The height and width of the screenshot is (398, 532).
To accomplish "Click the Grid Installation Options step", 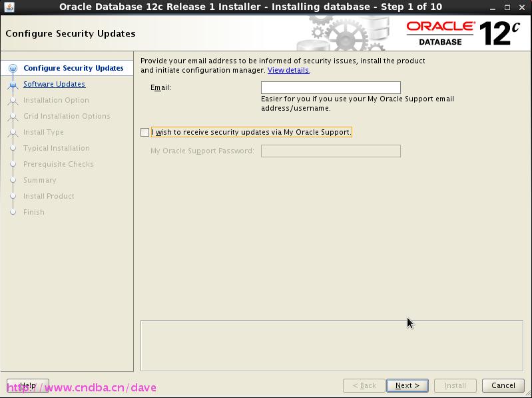I will tap(67, 116).
